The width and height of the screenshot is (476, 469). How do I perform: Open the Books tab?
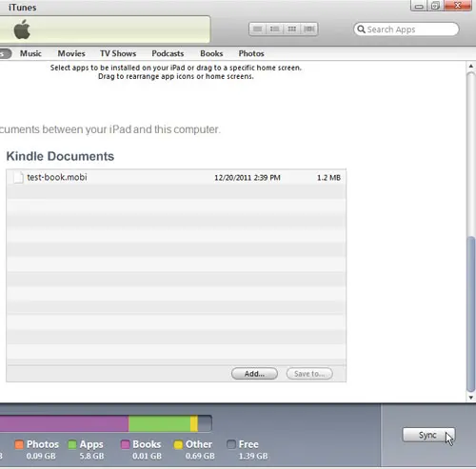pos(211,53)
